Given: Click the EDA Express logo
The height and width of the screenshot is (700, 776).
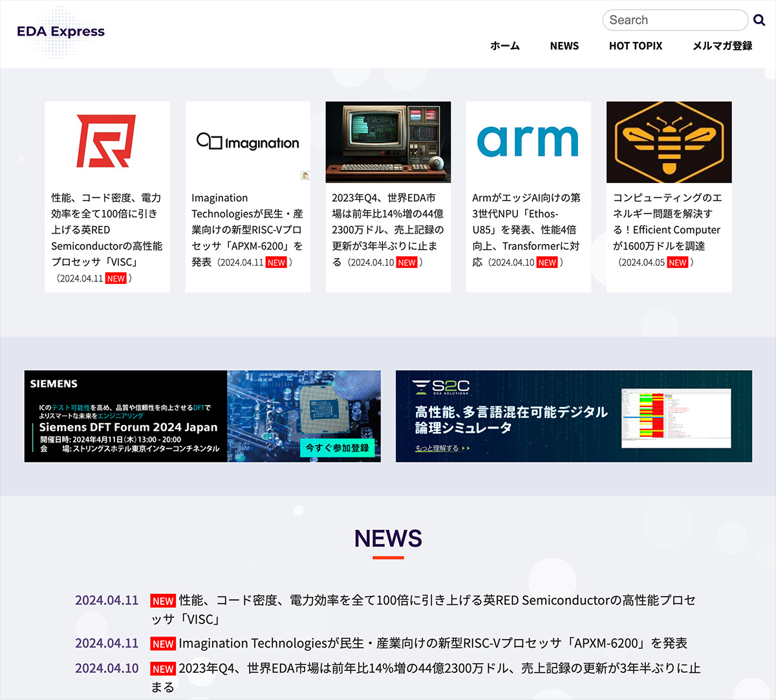Looking at the screenshot, I should click(x=61, y=31).
